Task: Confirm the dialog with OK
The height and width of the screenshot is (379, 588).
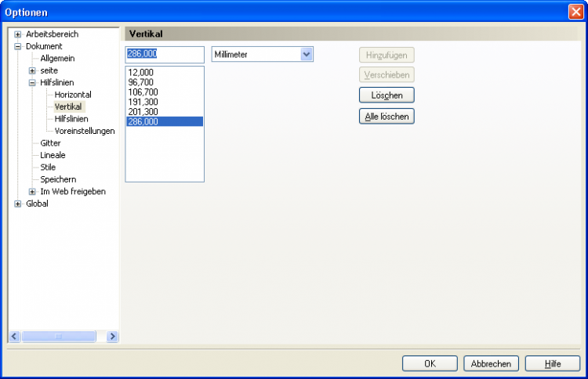Action: [x=430, y=363]
